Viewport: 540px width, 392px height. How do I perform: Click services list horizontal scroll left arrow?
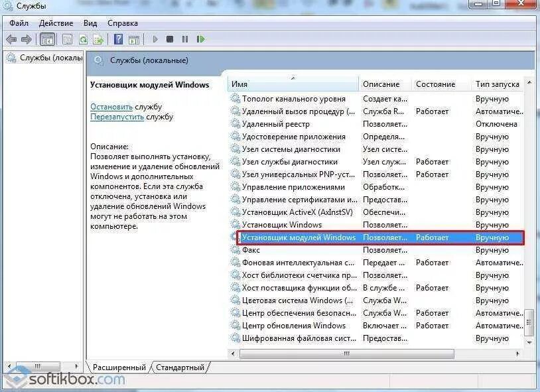(233, 354)
